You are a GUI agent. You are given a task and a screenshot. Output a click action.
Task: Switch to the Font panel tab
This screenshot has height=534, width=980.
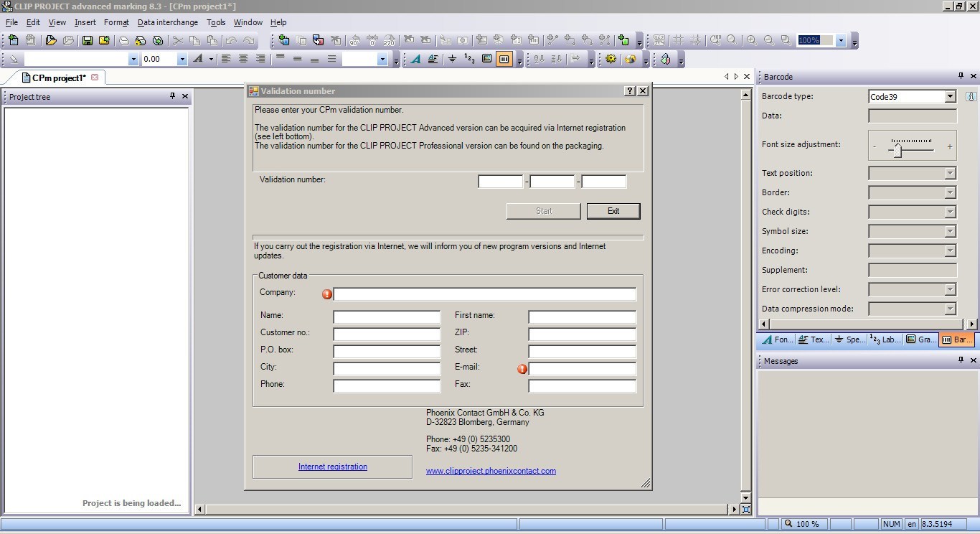click(776, 339)
